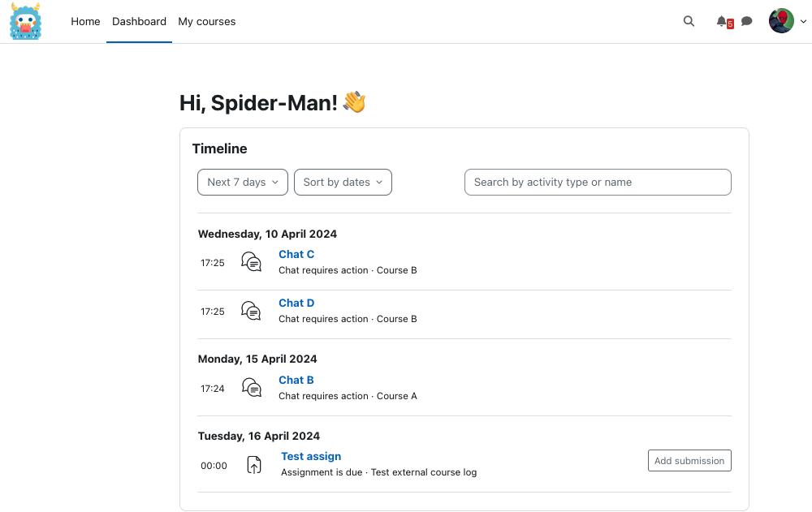The image size is (812, 512).
Task: Open the notifications bell icon
Action: click(x=721, y=21)
